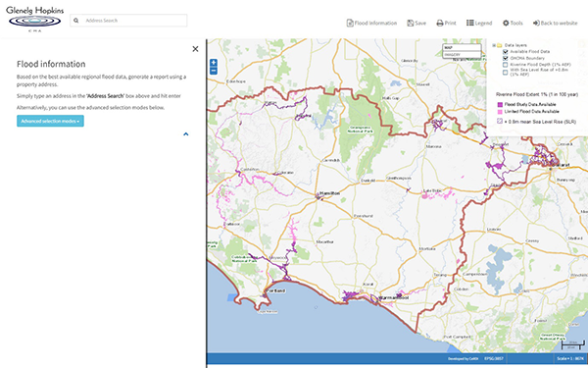588x368 pixels.
Task: Click the Grampians National Park label
Action: (360, 130)
